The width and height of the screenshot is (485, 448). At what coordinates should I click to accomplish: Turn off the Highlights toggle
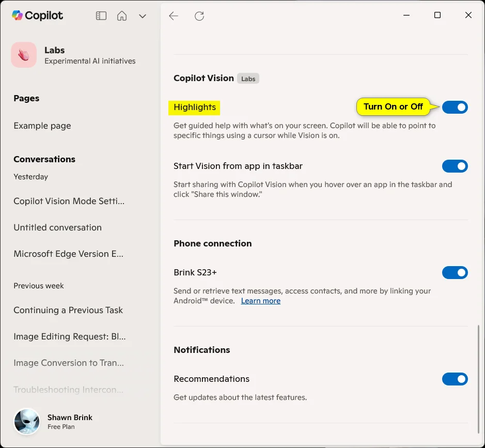click(x=455, y=107)
